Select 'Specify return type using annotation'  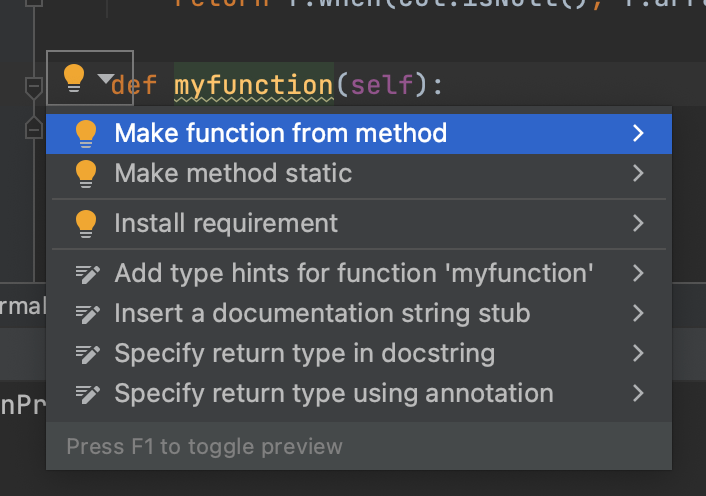333,393
